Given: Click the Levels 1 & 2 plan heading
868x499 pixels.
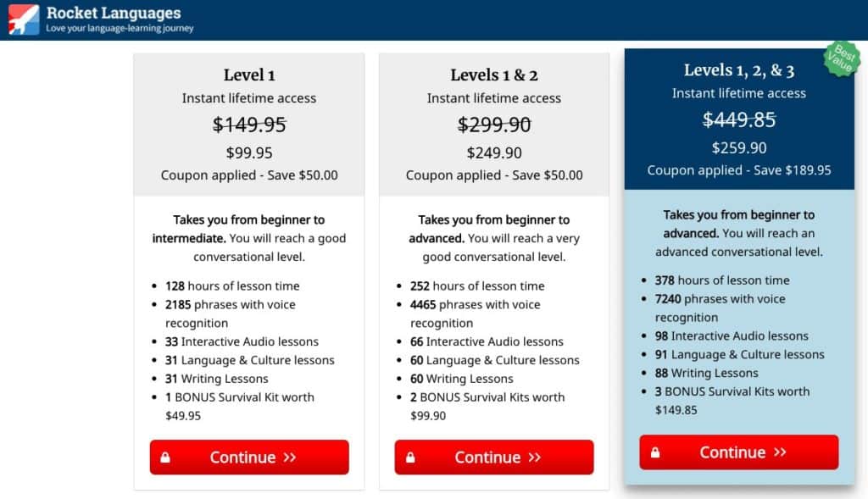Looking at the screenshot, I should click(494, 75).
